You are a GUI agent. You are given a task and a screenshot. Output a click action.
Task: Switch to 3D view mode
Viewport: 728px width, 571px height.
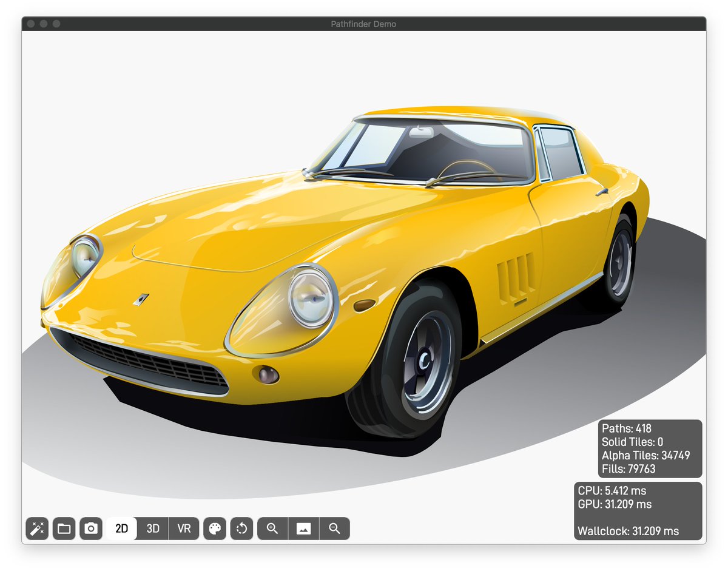pyautogui.click(x=153, y=529)
